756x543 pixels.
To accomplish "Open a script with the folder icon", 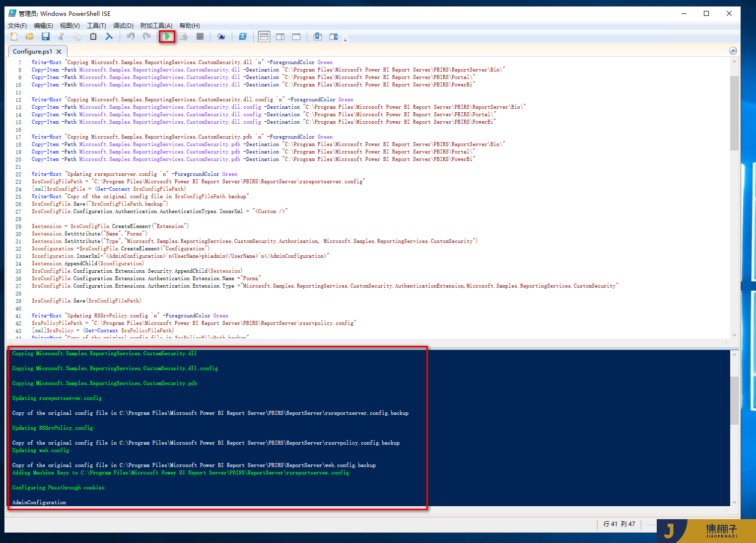I will 30,36.
